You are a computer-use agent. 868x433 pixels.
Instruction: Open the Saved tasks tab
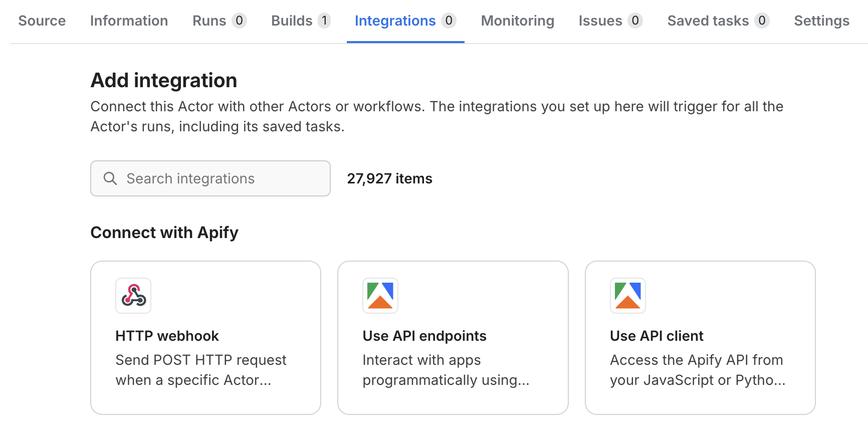tap(718, 21)
